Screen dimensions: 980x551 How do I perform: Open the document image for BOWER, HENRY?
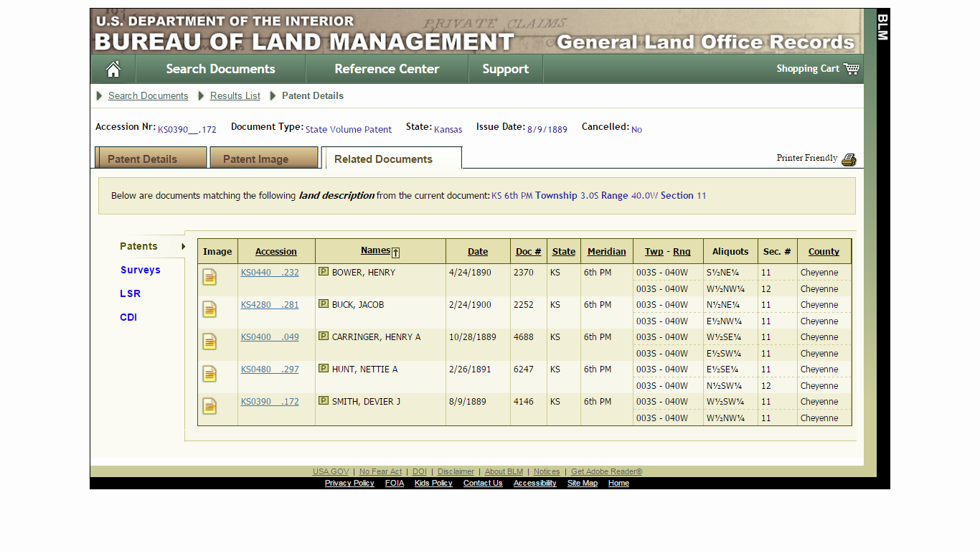click(x=209, y=276)
